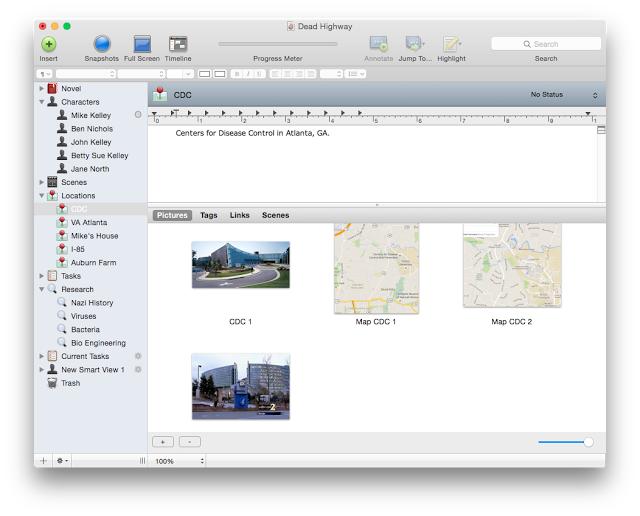Set justified text alignment
The height and width of the screenshot is (516, 640).
click(311, 74)
